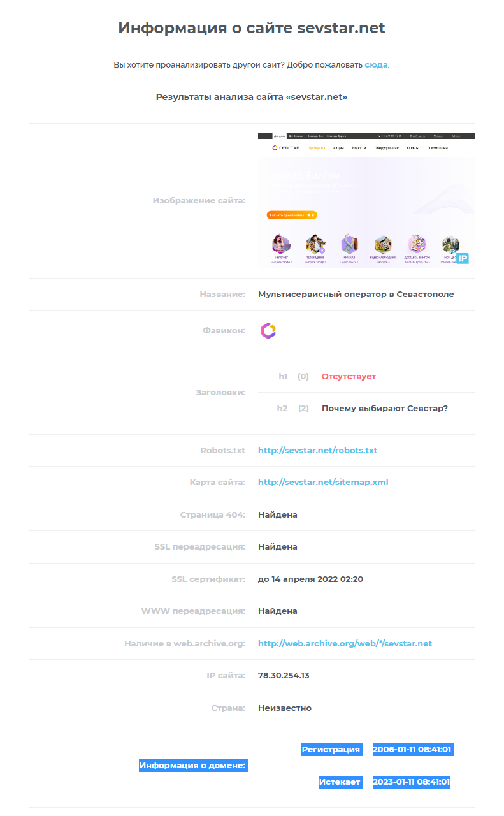The height and width of the screenshot is (816, 504).
Task: Open the sevstar.net/robots.txt link
Action: pyautogui.click(x=317, y=450)
